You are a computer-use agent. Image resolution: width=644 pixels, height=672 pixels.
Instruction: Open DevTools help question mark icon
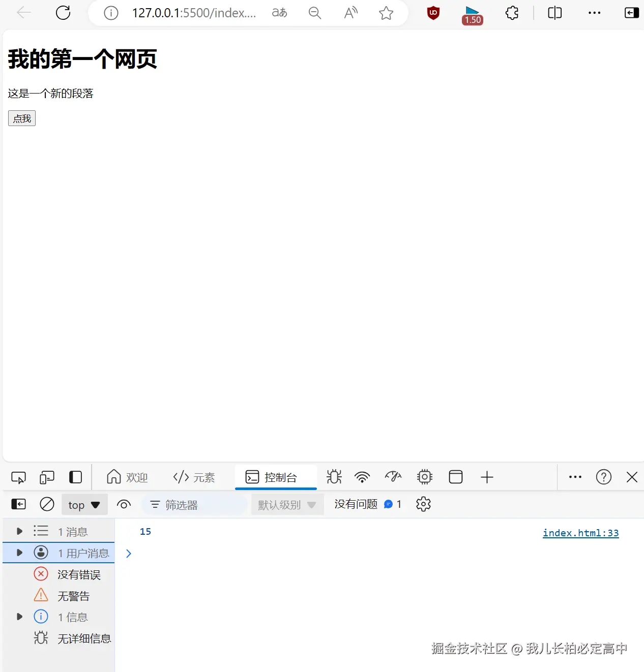(x=604, y=477)
